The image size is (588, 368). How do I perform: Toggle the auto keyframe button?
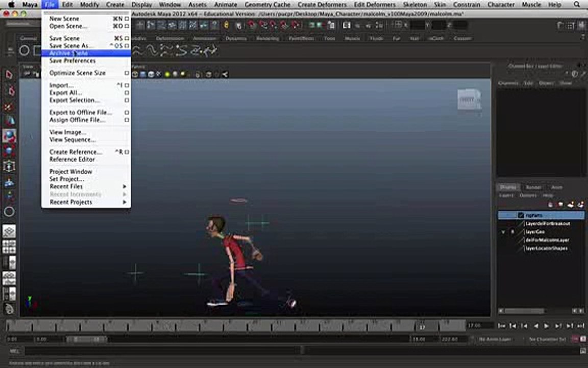click(x=575, y=339)
